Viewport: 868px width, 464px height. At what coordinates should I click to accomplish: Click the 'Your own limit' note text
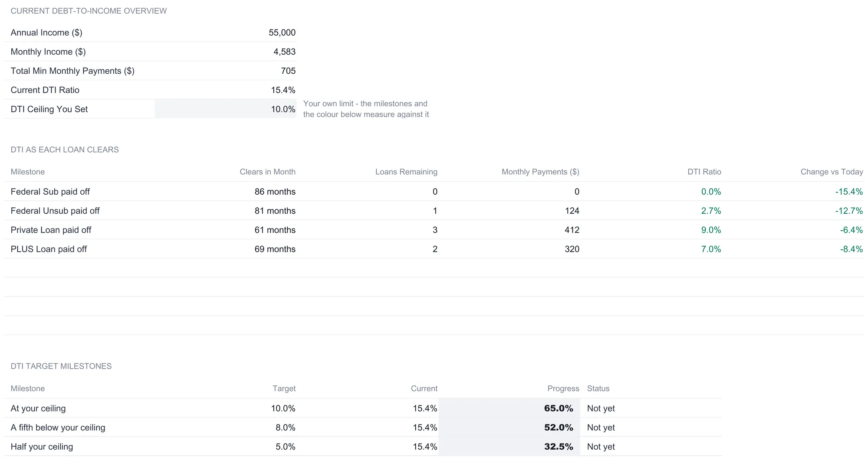[x=366, y=109]
